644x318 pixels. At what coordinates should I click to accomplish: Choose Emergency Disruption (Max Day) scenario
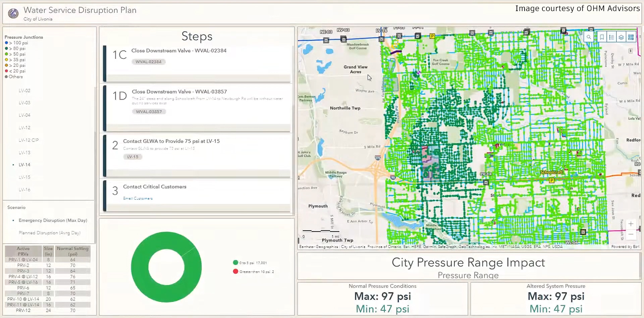click(x=53, y=220)
